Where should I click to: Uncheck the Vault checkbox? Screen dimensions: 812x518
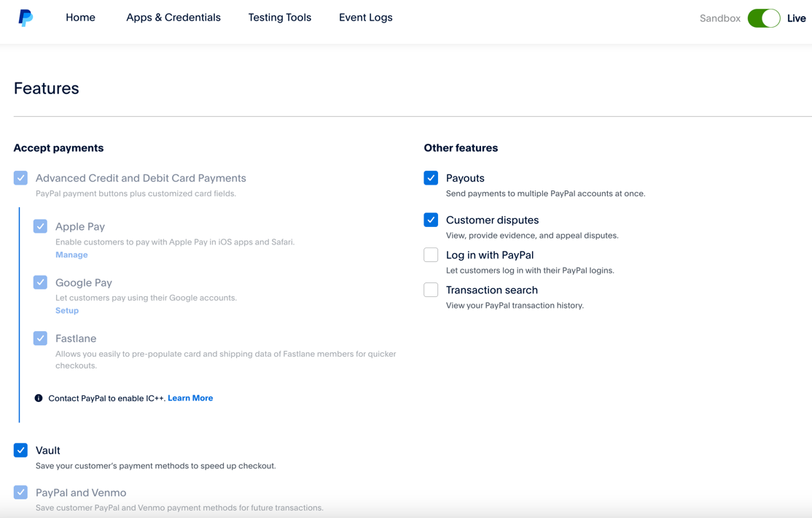[x=20, y=450]
